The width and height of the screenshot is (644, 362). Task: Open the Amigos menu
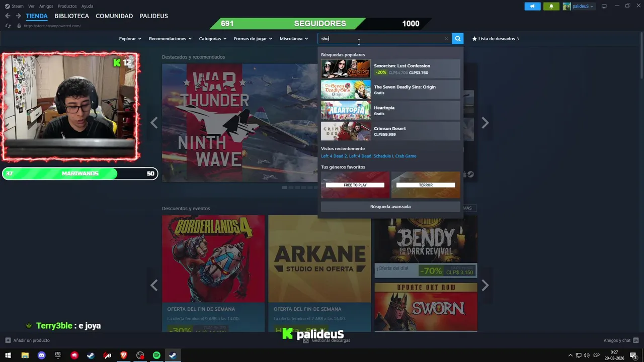pos(46,6)
